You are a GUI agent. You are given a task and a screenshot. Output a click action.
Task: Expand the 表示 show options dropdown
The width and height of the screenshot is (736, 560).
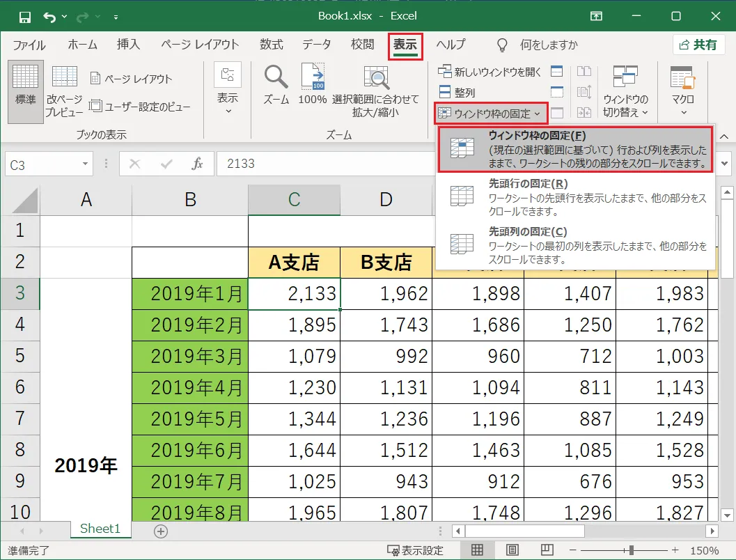click(228, 89)
